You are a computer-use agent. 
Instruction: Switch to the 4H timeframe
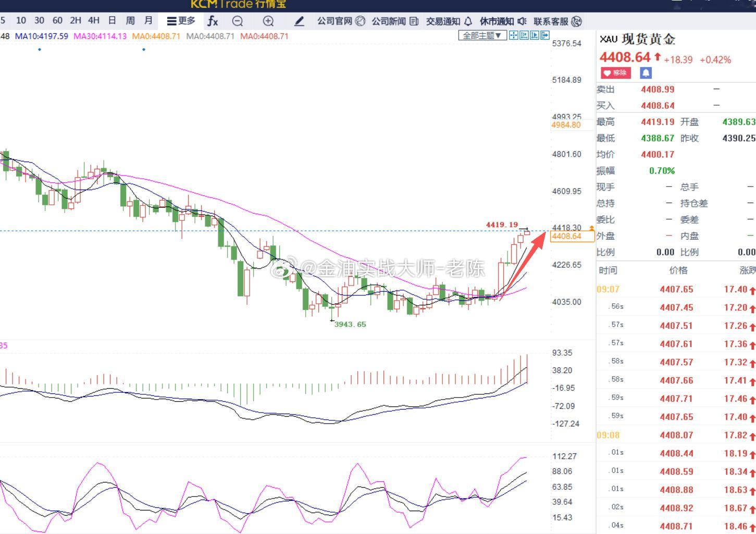(x=94, y=20)
